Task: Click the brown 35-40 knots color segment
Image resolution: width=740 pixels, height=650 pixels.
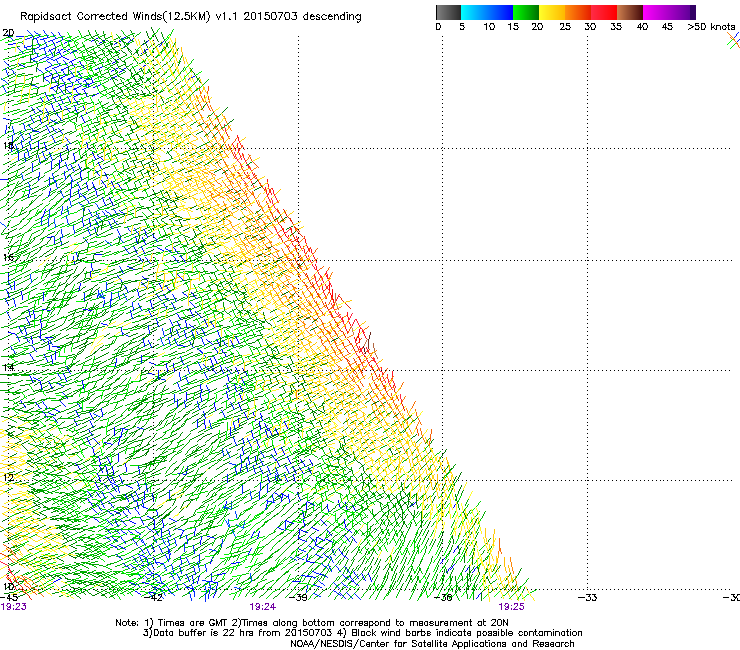Action: click(x=630, y=12)
